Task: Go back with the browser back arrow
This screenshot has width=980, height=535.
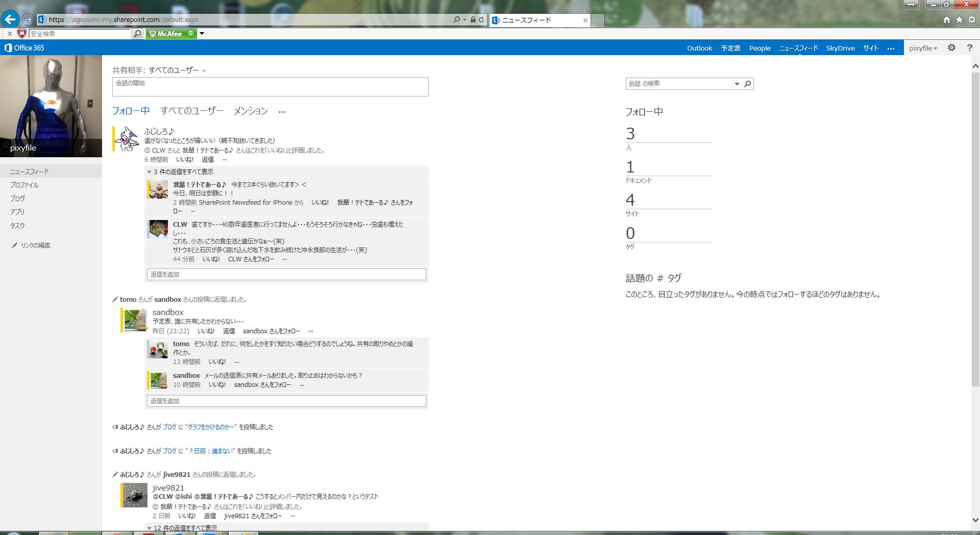Action: (x=10, y=19)
